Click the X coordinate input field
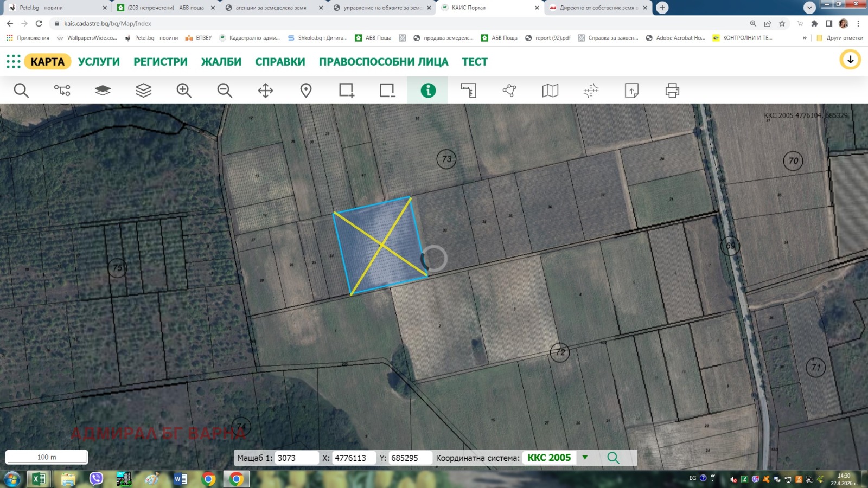The width and height of the screenshot is (868, 488). pos(354,458)
